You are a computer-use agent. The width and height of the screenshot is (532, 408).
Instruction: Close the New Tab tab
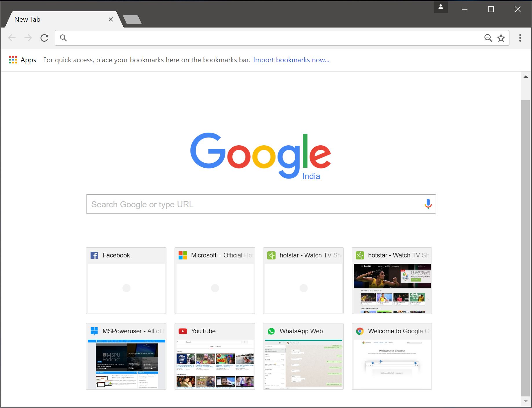111,19
